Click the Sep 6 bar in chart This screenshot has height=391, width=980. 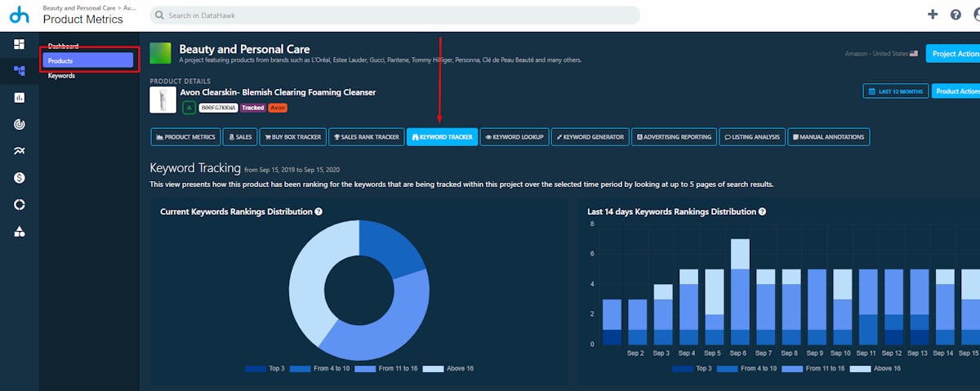pos(740,291)
